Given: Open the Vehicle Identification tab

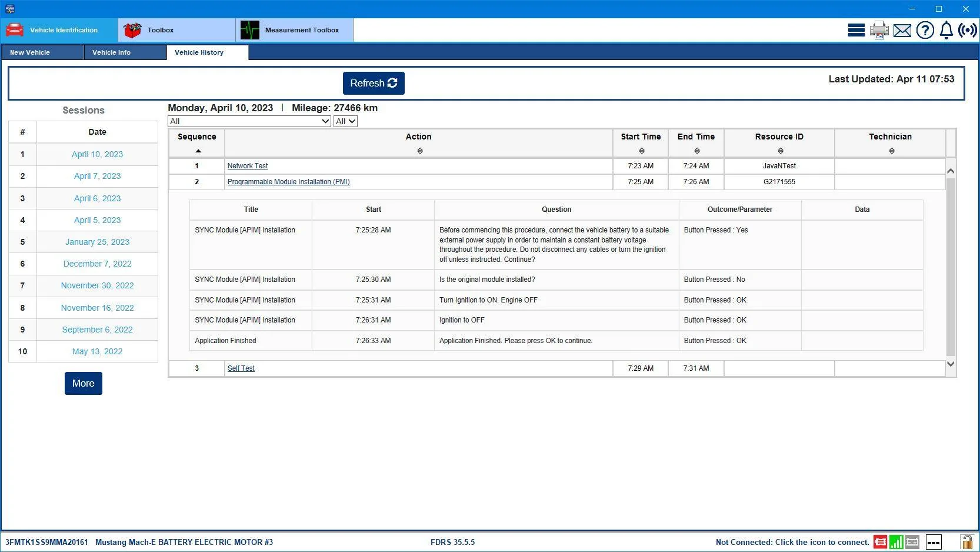Looking at the screenshot, I should 59,30.
